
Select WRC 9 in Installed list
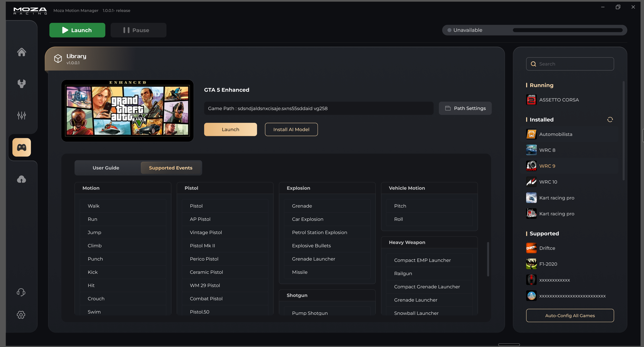tap(569, 166)
